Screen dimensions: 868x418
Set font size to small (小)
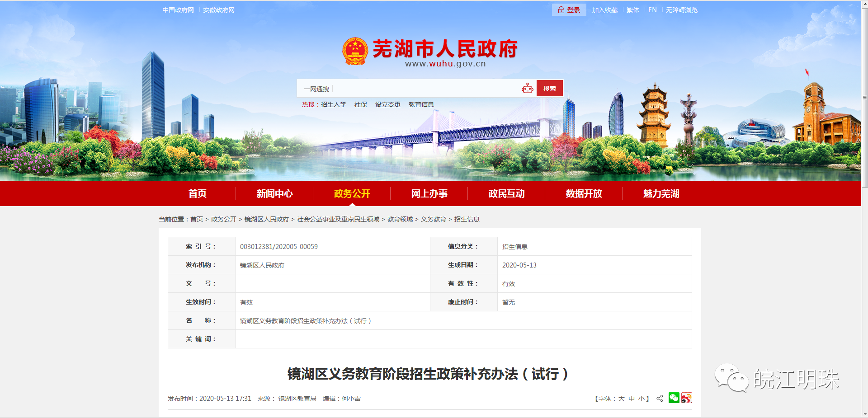pos(641,399)
